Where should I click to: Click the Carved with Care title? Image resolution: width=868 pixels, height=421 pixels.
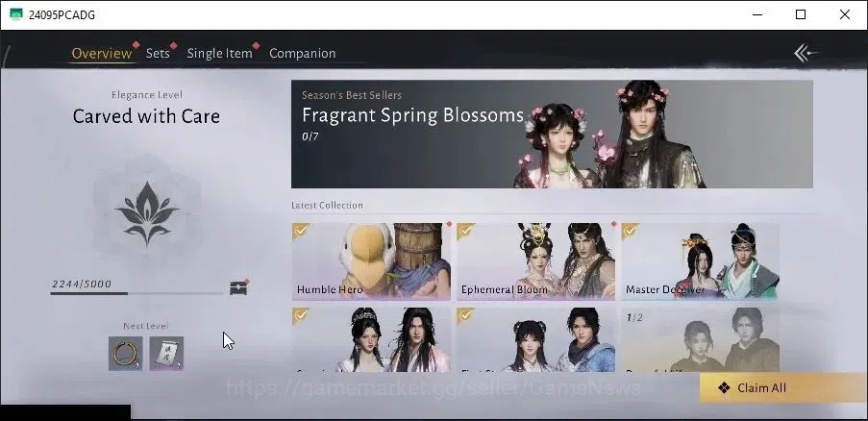[x=146, y=116]
